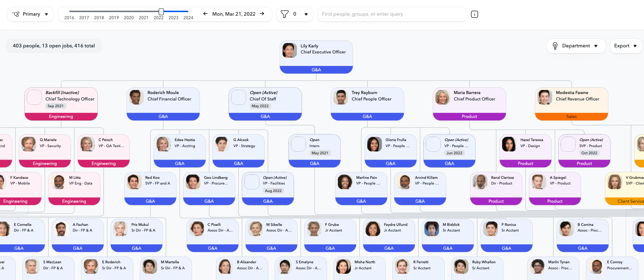Click the empty avatar on Chief Of Staff card
Image resolution: width=644 pixels, height=280 pixels.
point(238,97)
